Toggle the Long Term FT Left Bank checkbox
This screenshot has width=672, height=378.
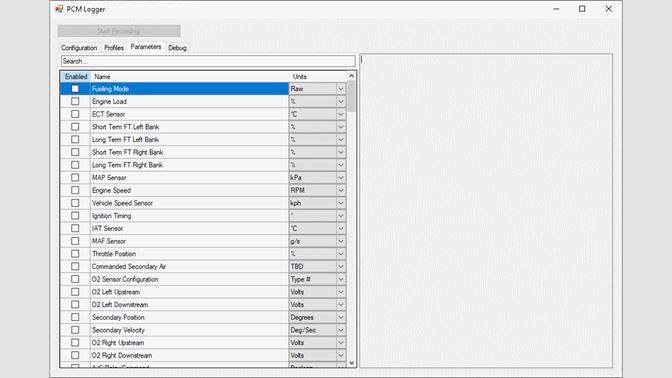click(x=75, y=140)
